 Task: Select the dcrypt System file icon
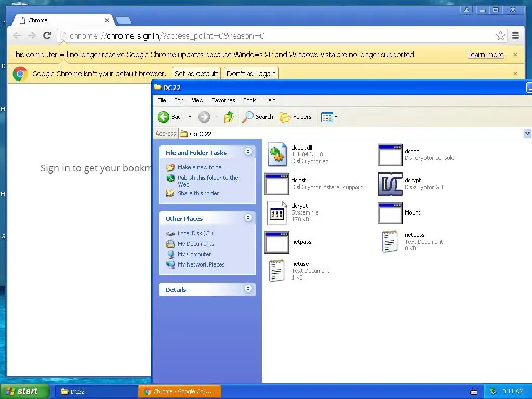pos(277,212)
